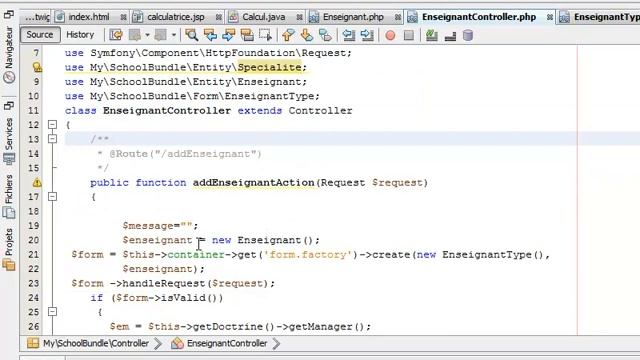Shift the line left with the toolbar icon
Viewport: 640px width, 360px height.
point(349,35)
